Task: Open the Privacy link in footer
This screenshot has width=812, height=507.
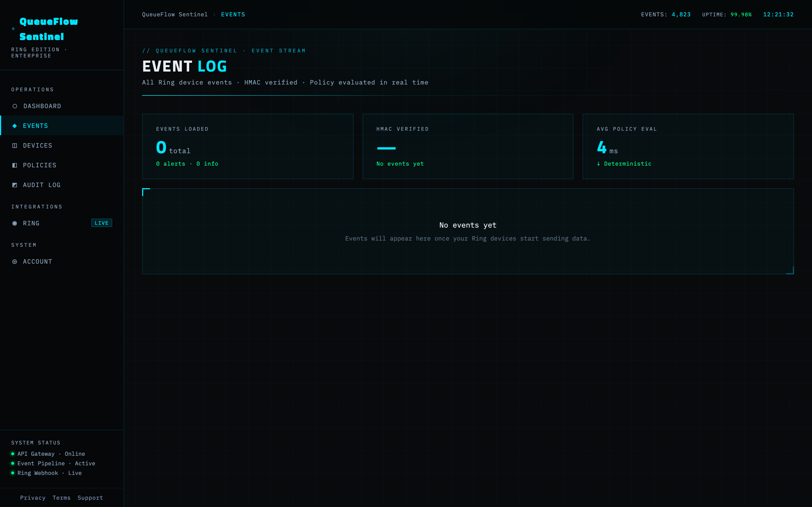Action: pos(33,498)
